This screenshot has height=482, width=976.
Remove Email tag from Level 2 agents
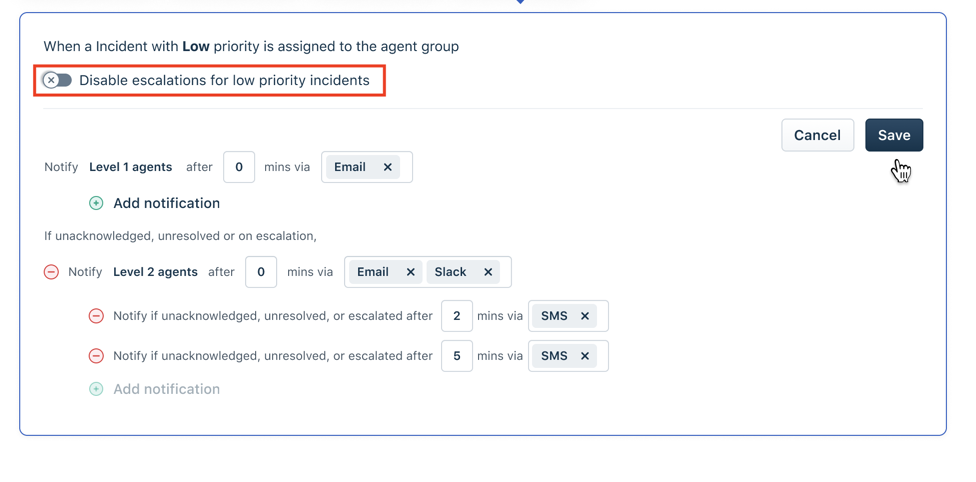tap(410, 272)
